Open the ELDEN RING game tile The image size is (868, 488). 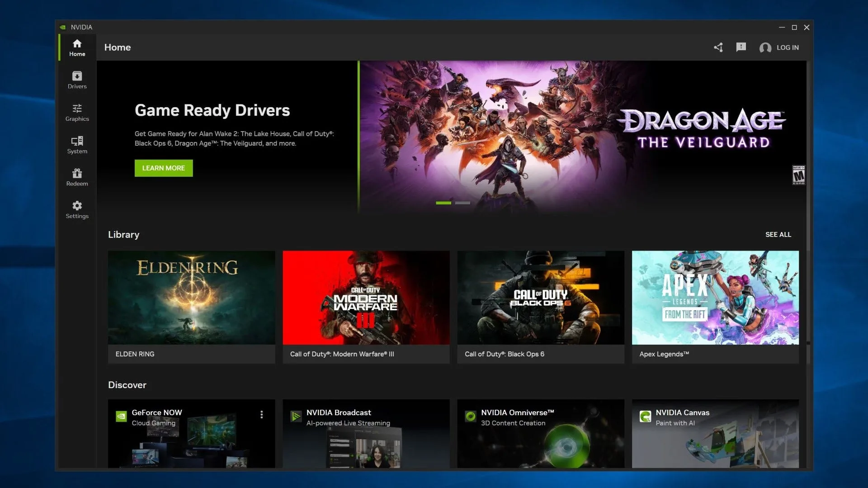coord(191,307)
